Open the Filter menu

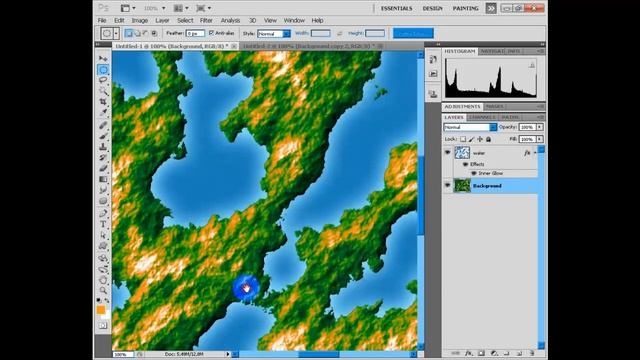pos(206,20)
